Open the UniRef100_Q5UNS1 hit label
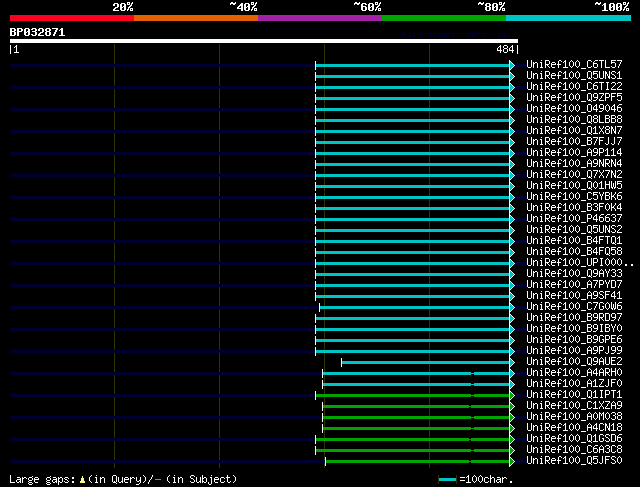 coord(574,76)
